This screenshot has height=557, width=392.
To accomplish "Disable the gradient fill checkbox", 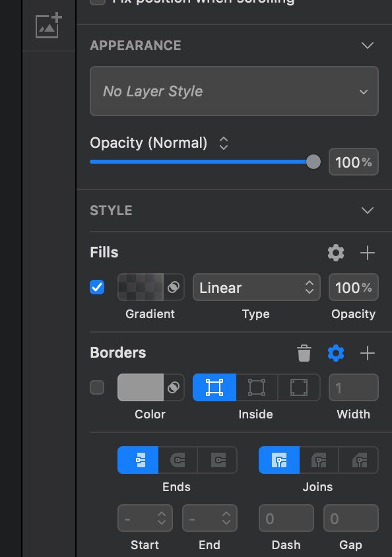I will tap(97, 287).
